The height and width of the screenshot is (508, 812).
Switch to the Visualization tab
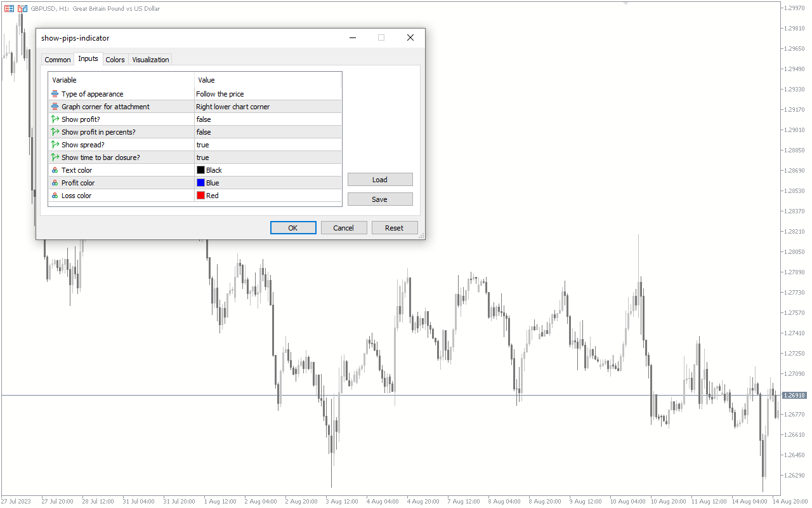(x=150, y=60)
